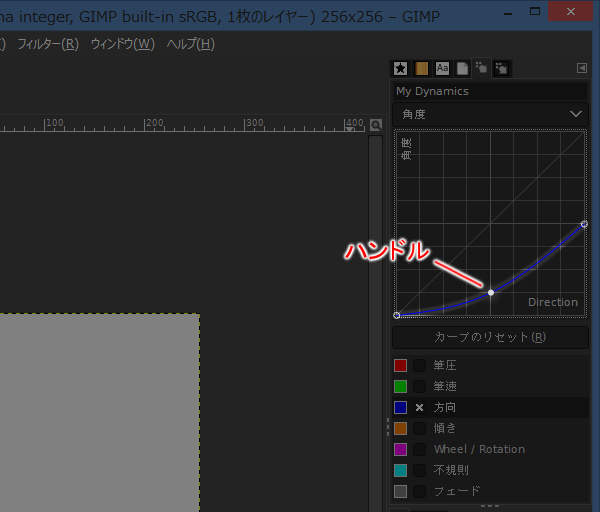Open the ウィンドウ(W) menu
The width and height of the screenshot is (600, 512).
pos(122,44)
